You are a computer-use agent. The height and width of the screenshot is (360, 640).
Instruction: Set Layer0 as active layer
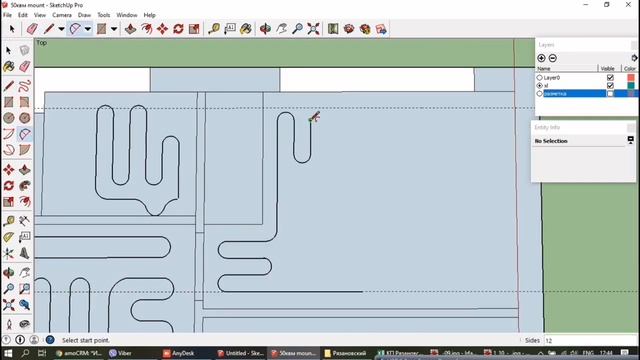pos(540,78)
